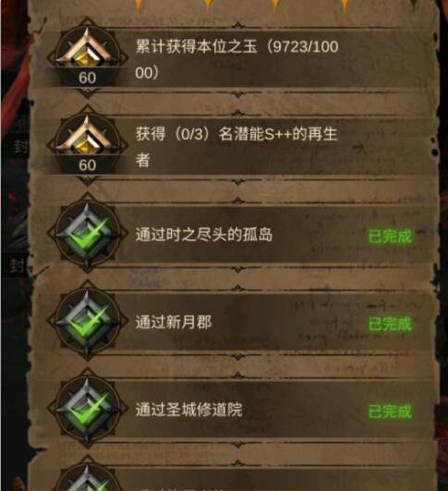This screenshot has width=448, height=491.
Task: Select the 通过圣城修道院 quest text
Action: click(189, 410)
